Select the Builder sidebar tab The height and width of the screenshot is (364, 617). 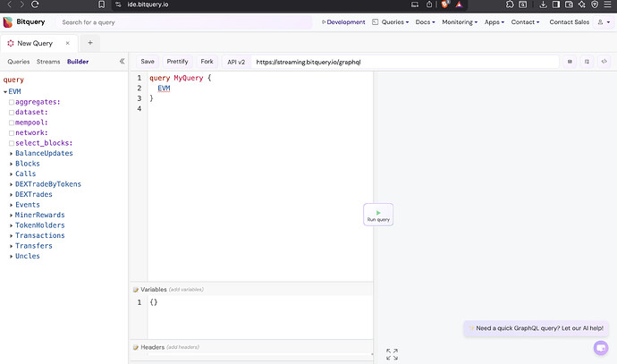click(x=78, y=62)
